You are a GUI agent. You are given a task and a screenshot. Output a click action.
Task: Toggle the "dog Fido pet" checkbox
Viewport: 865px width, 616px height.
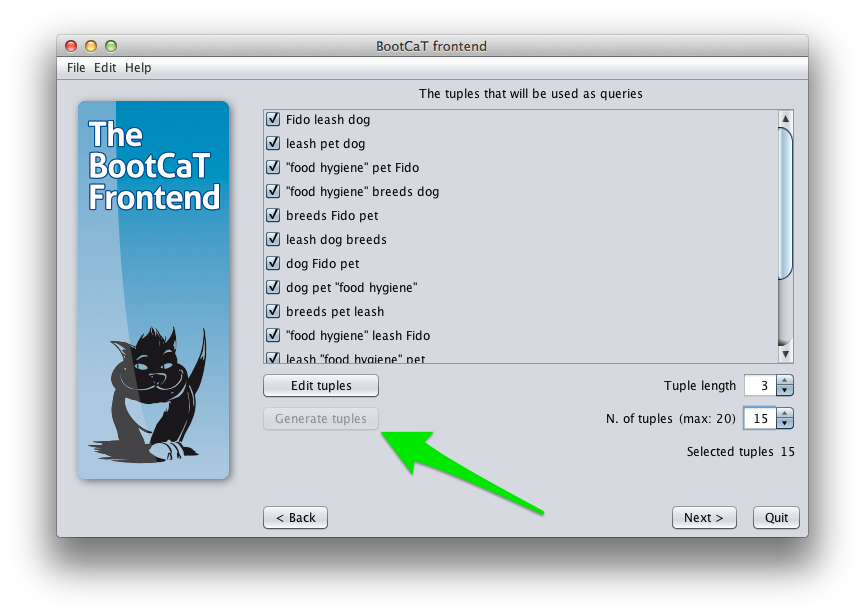(x=273, y=263)
